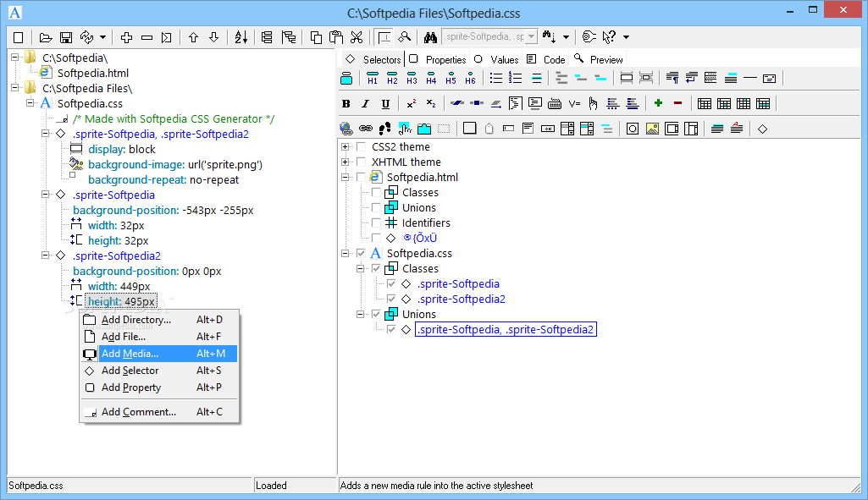
Task: Choose Add Selector from context menu
Action: 159,371
